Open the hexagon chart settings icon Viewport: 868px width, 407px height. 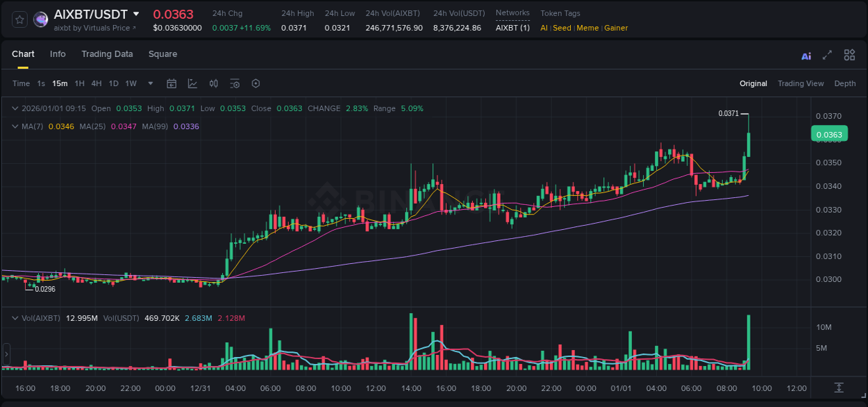[256, 83]
